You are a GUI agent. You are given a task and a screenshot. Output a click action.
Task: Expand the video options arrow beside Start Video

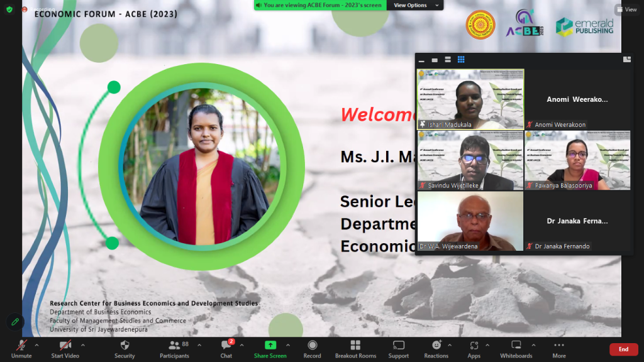click(x=82, y=344)
